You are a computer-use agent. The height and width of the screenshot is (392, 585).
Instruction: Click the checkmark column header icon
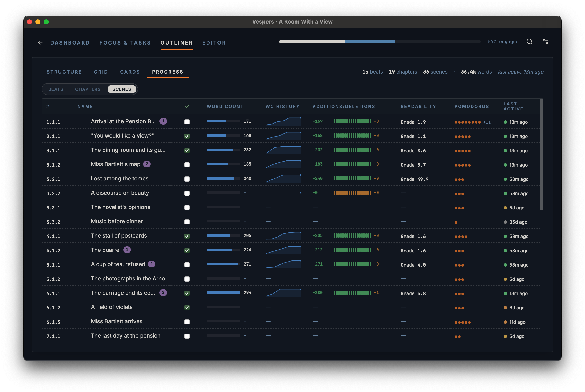187,107
